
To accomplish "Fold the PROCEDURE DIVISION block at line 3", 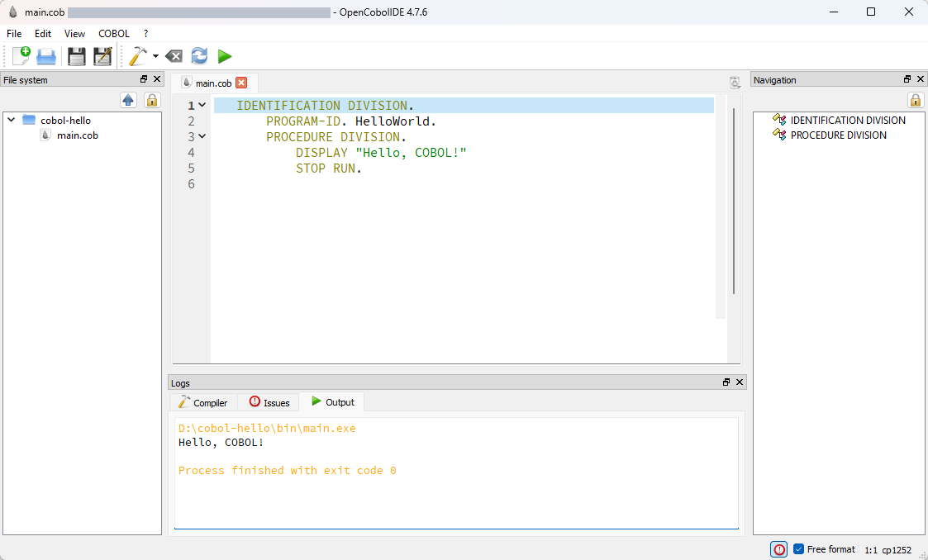I will click(x=202, y=137).
